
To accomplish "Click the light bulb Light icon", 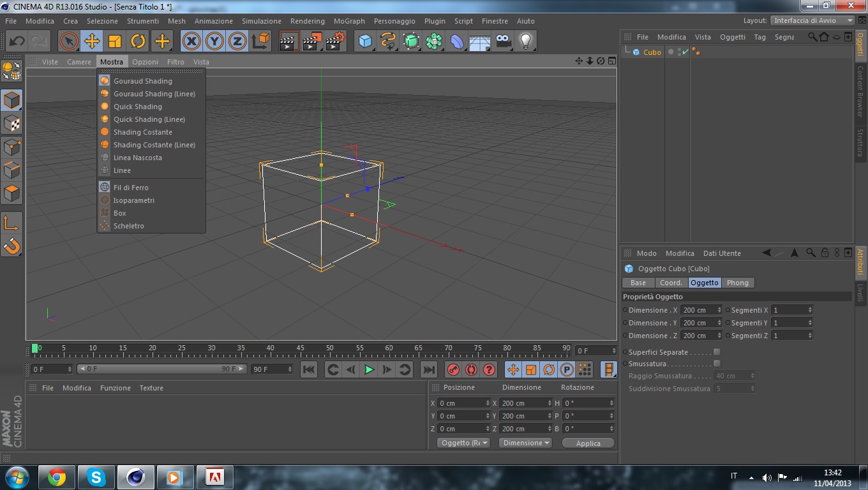I will click(525, 41).
